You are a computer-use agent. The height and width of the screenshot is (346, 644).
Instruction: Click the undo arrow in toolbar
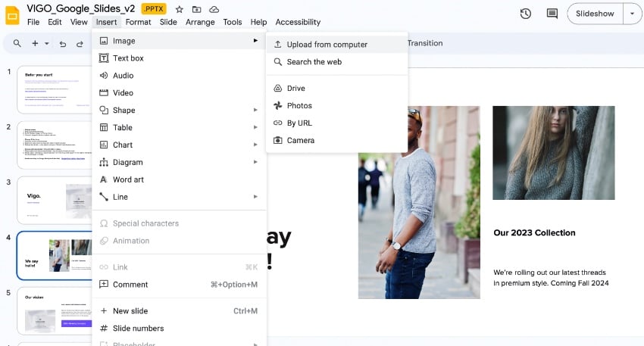pyautogui.click(x=62, y=44)
